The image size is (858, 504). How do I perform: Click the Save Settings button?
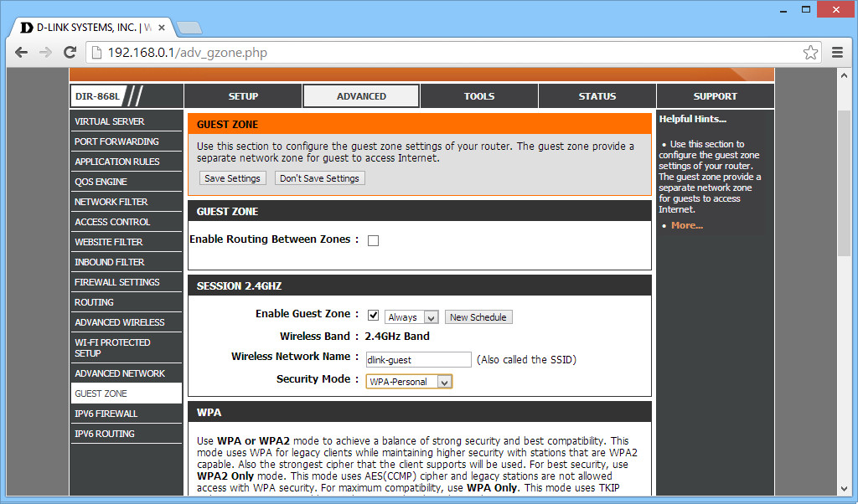pos(233,178)
